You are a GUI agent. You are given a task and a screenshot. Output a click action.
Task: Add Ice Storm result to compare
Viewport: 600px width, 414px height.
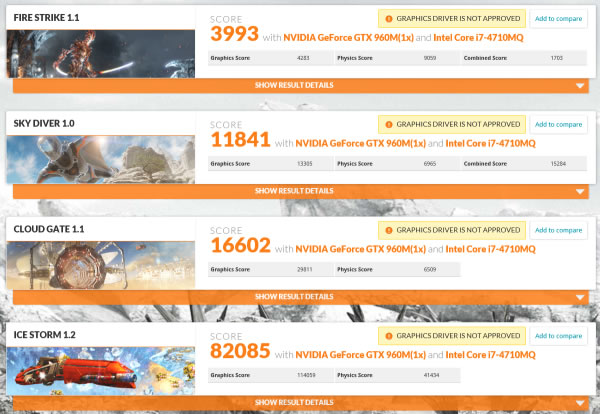558,336
